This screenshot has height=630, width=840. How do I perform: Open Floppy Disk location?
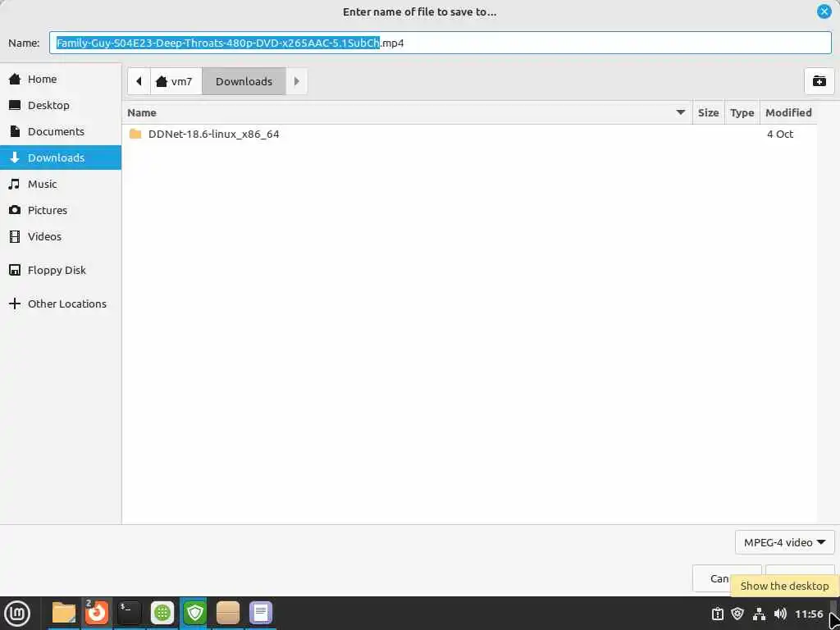click(61, 270)
